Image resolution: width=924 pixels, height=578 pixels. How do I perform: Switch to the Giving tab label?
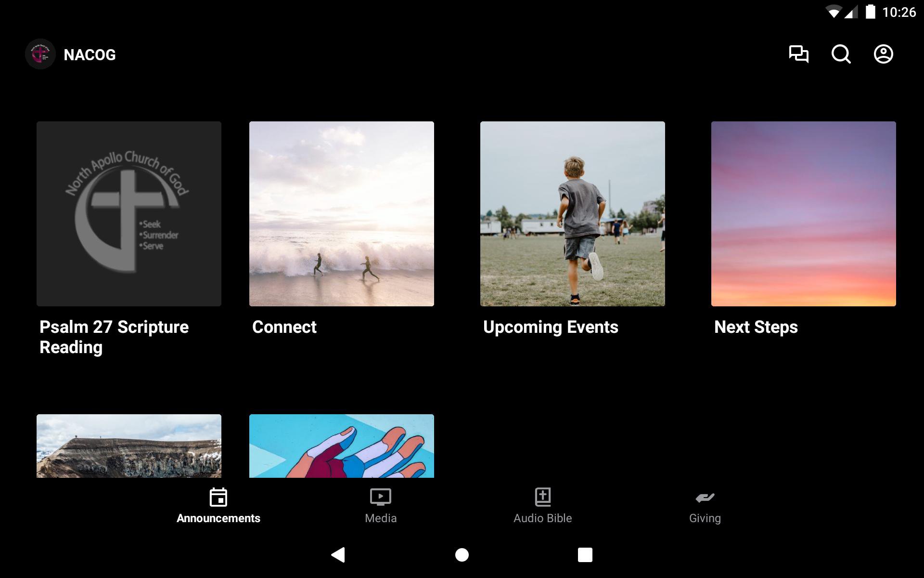705,518
